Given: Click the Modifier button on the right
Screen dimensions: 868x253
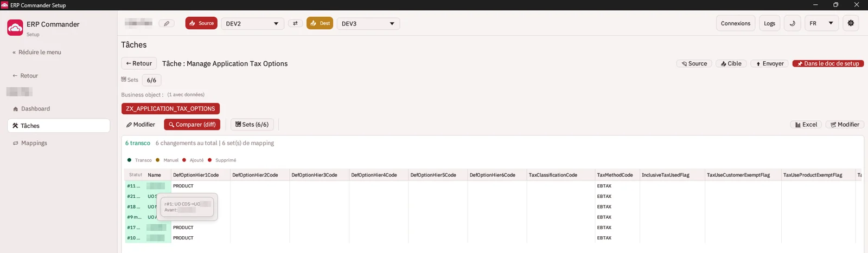Looking at the screenshot, I should (x=845, y=125).
